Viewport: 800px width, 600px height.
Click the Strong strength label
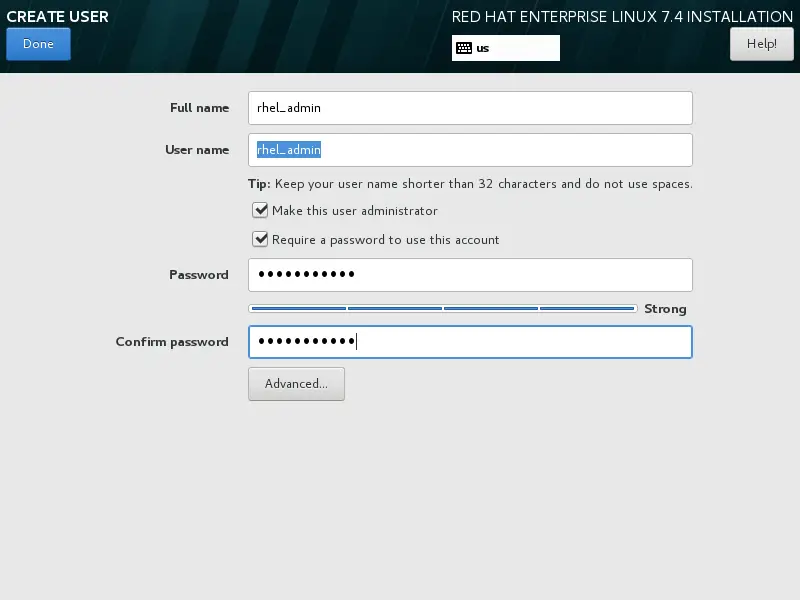[x=665, y=309]
